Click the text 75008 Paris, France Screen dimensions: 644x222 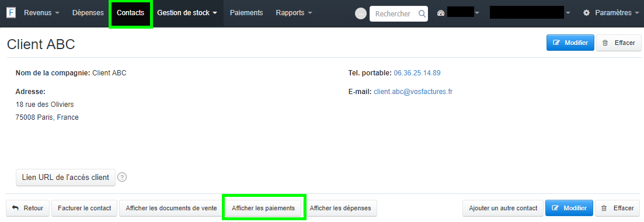tap(47, 117)
